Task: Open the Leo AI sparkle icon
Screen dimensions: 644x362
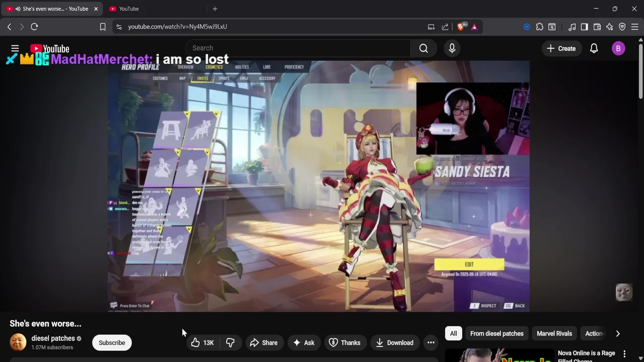Action: click(609, 27)
